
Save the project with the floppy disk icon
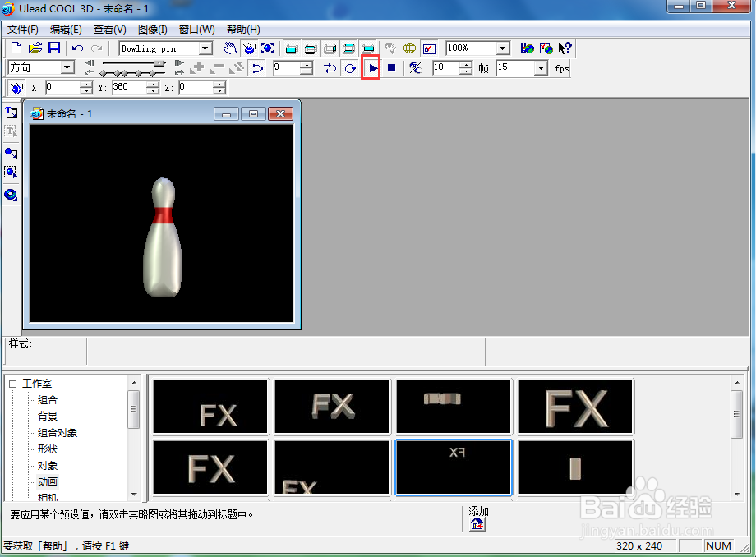point(54,48)
